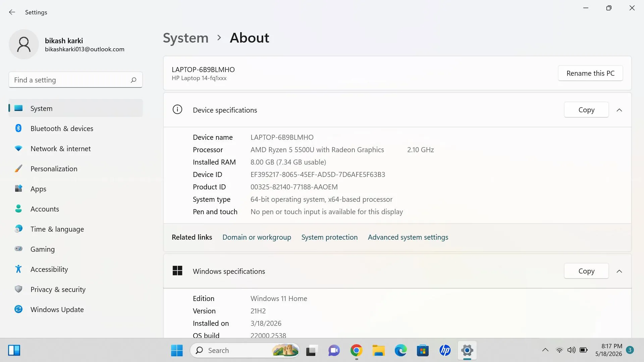
Task: Minimize the Settings window
Action: (586, 8)
